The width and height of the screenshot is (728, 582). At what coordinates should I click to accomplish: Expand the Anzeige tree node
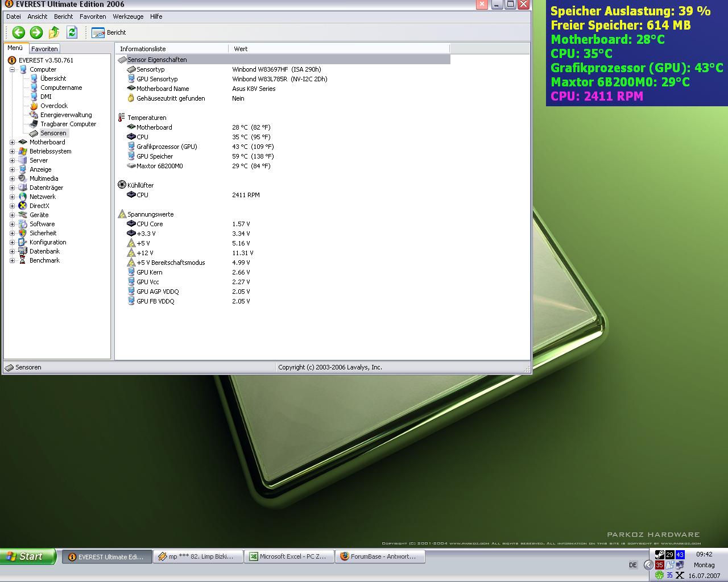tap(12, 169)
